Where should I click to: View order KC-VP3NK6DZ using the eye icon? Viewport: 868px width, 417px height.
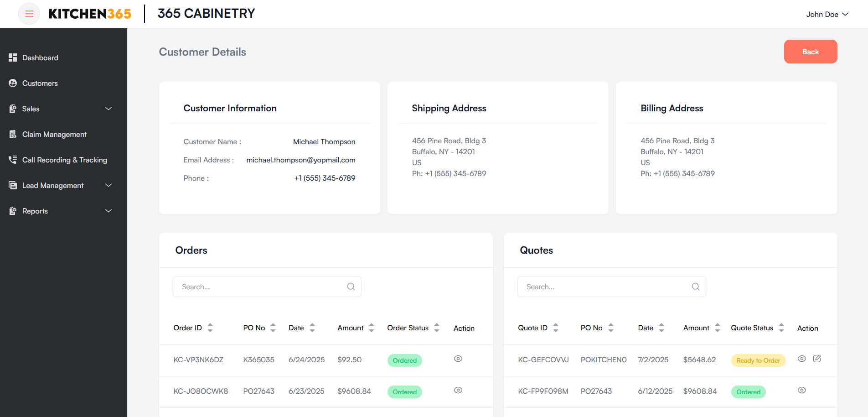pos(458,359)
